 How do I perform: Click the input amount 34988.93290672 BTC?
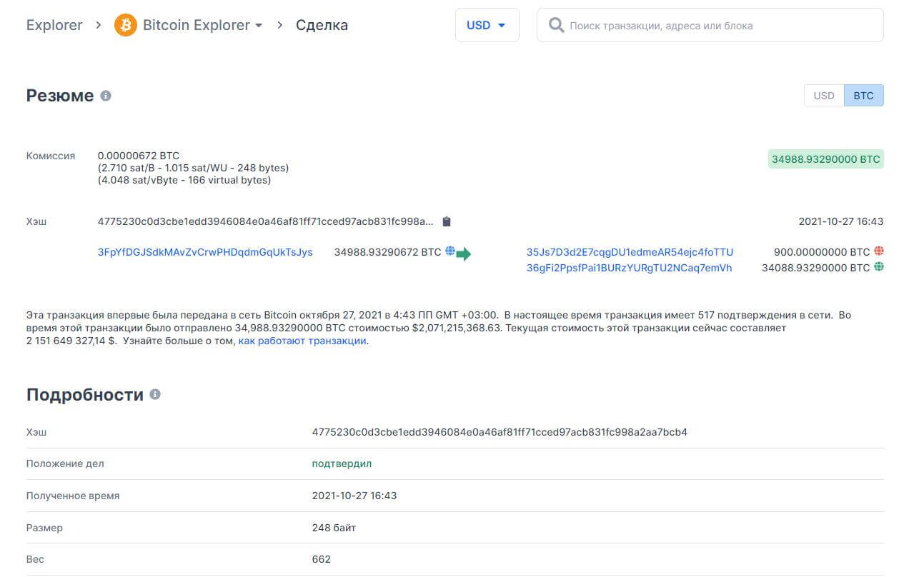[x=387, y=252]
